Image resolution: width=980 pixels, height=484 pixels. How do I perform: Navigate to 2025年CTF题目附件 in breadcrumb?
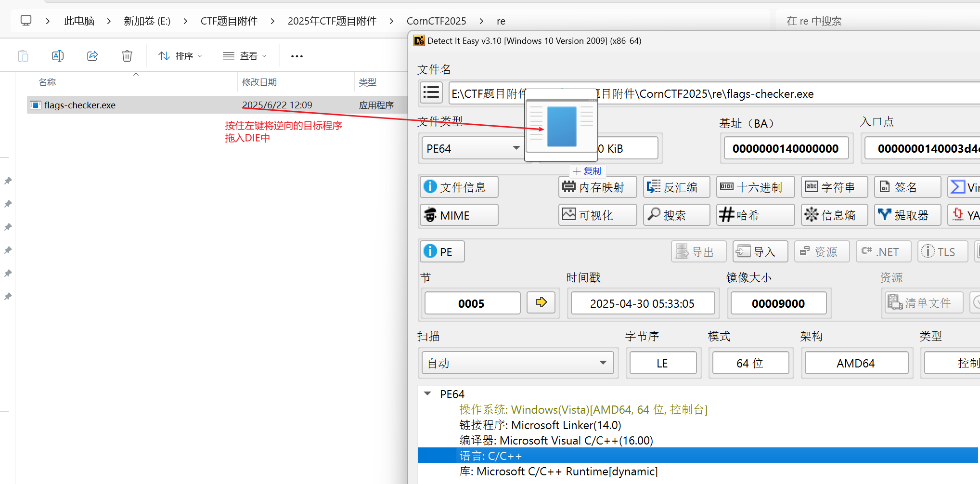[x=332, y=21]
